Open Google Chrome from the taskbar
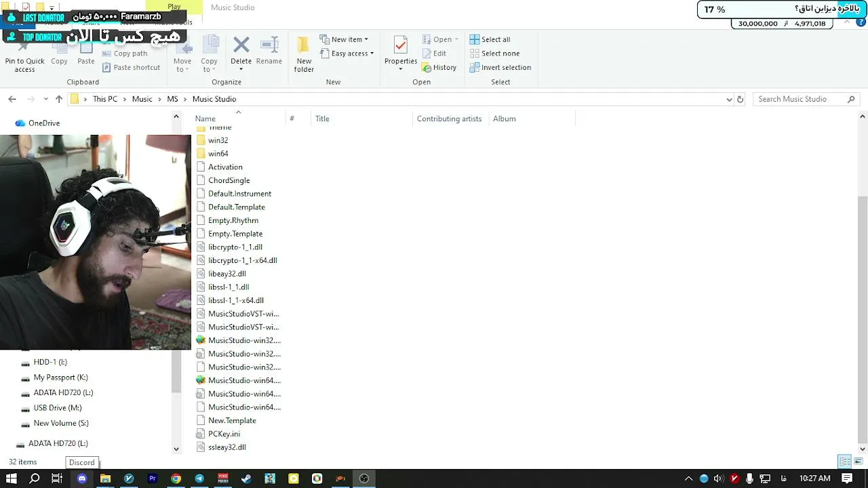 [176, 479]
